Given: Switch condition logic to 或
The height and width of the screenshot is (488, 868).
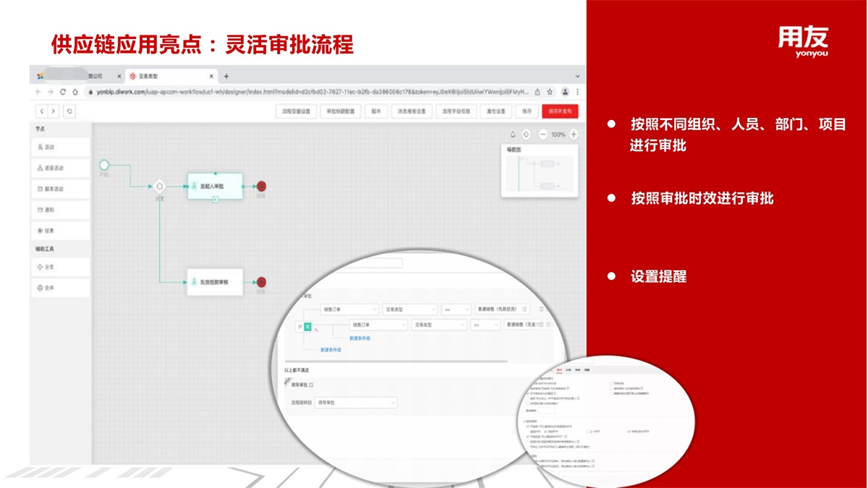Looking at the screenshot, I should tap(307, 327).
